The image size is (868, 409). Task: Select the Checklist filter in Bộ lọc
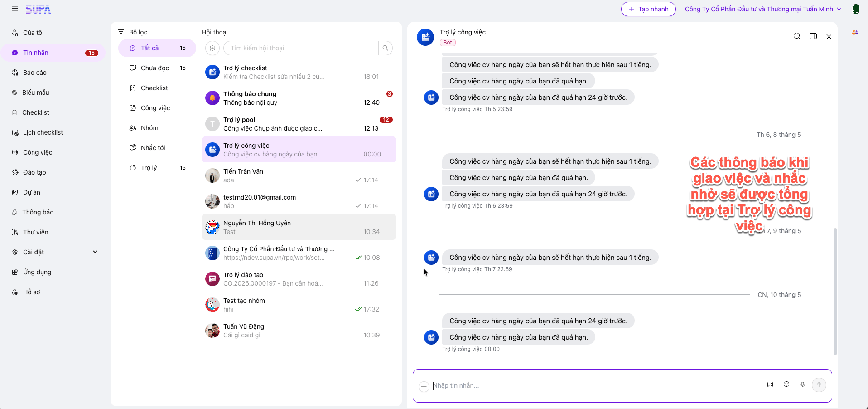pos(157,88)
